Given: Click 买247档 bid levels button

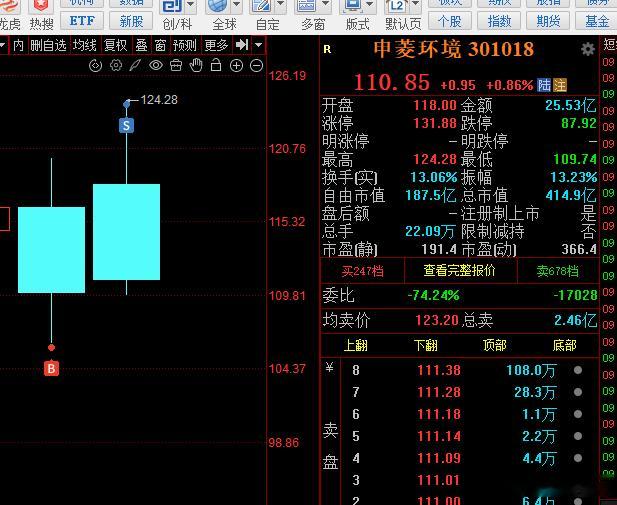Looking at the screenshot, I should (362, 271).
